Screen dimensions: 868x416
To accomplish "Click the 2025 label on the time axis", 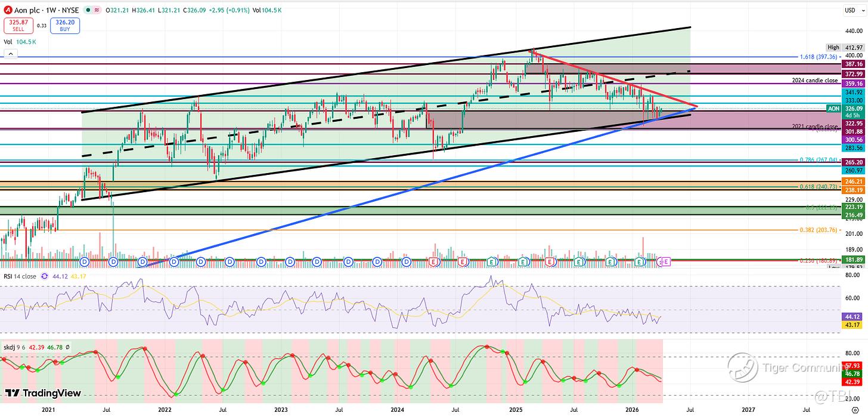I will click(x=515, y=411).
